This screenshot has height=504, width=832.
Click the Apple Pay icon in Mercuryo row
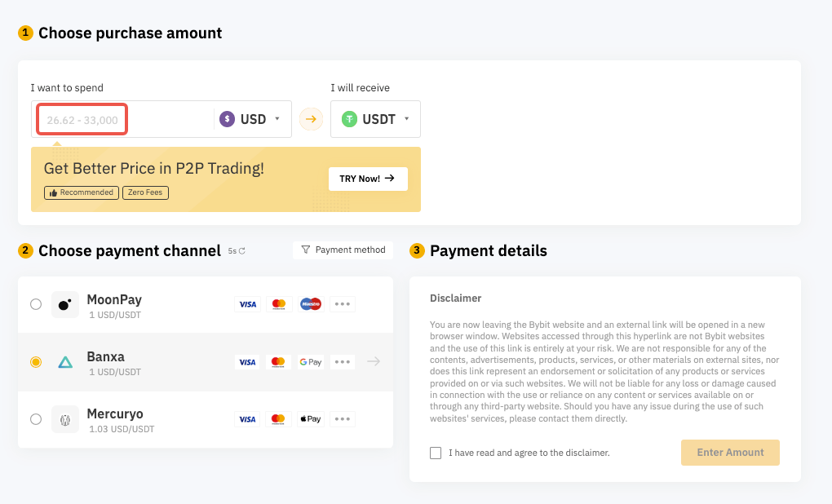[x=310, y=418]
